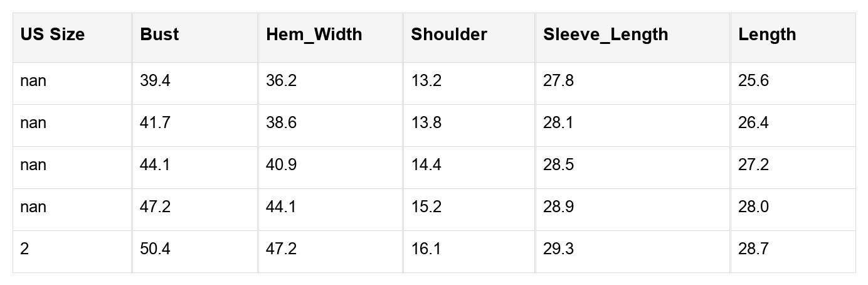This screenshot has width=868, height=285.
Task: Select the Length cell 27.2
Action: [753, 165]
